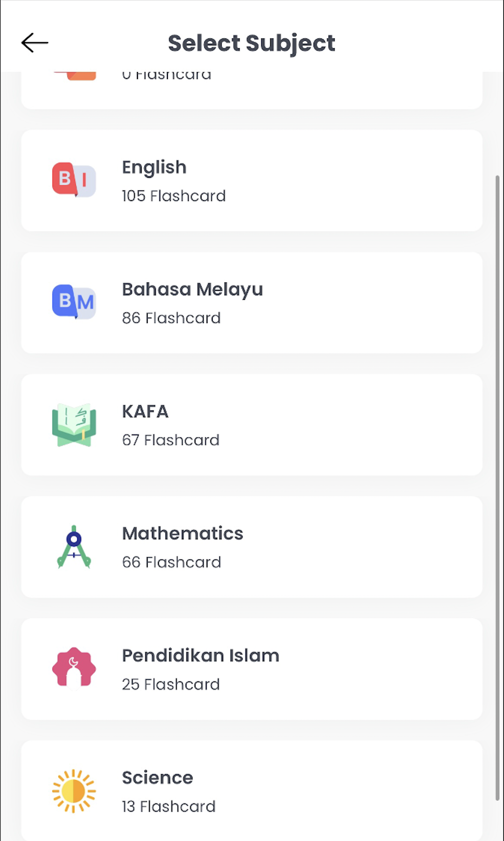Select the '105 Flashcard' label under English

[x=173, y=196]
